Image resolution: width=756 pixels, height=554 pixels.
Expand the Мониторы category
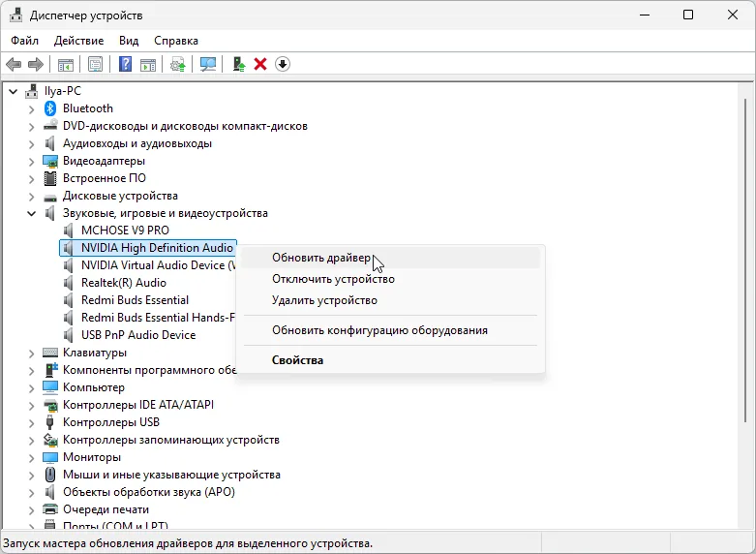pyautogui.click(x=32, y=457)
